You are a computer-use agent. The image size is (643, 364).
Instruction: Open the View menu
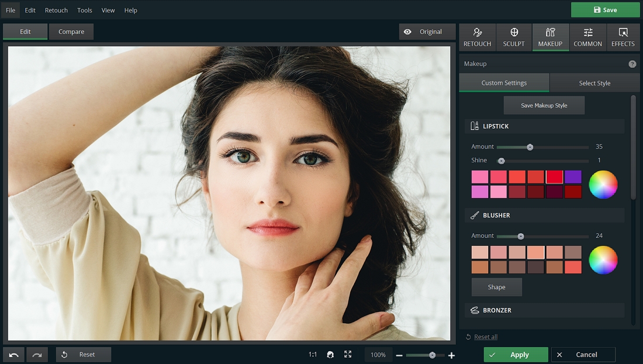tap(108, 11)
